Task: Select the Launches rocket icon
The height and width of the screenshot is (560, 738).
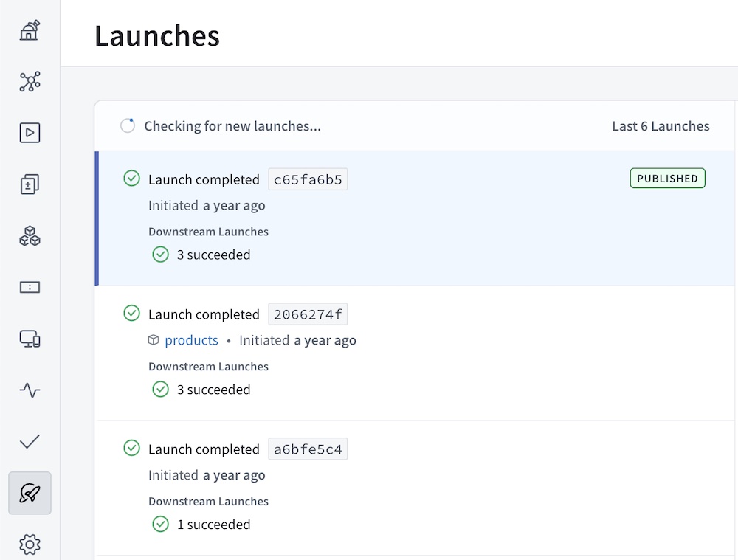Action: point(30,493)
